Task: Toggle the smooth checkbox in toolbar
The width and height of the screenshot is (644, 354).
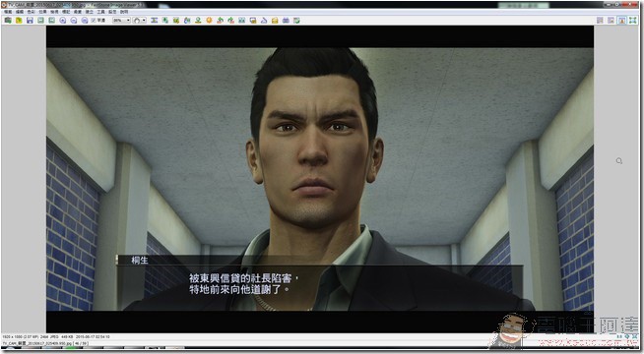Action: 94,20
